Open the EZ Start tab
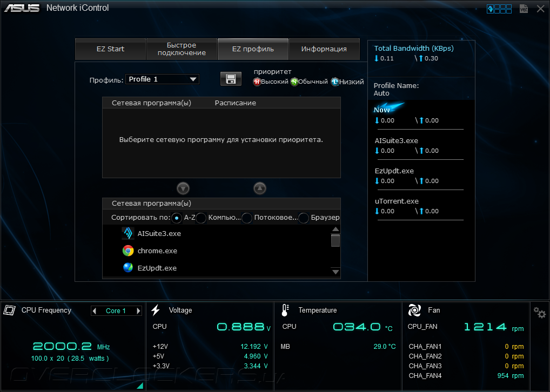Screen dimensions: 550x392 [111, 49]
